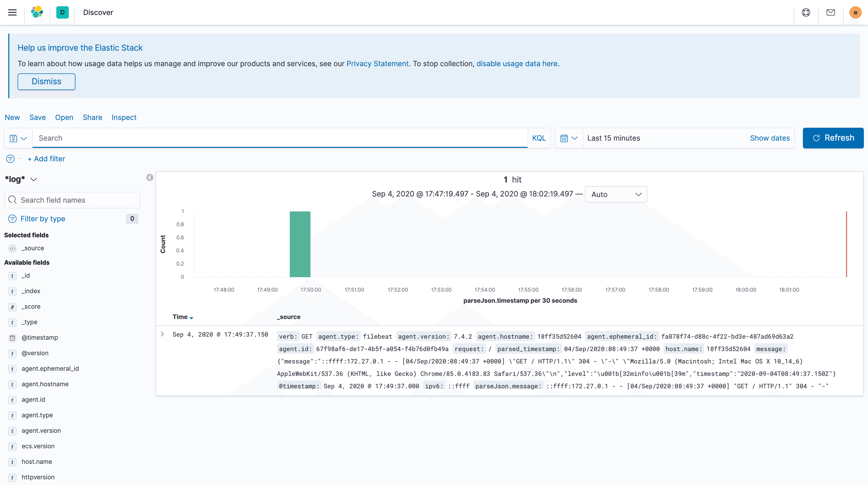Click the agent.type field type icon

tap(12, 415)
